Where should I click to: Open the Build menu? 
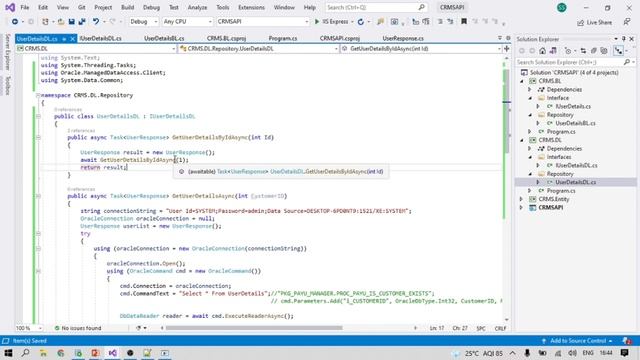127,7
